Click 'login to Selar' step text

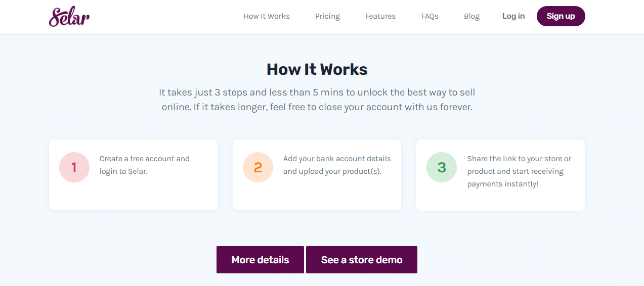coord(123,171)
